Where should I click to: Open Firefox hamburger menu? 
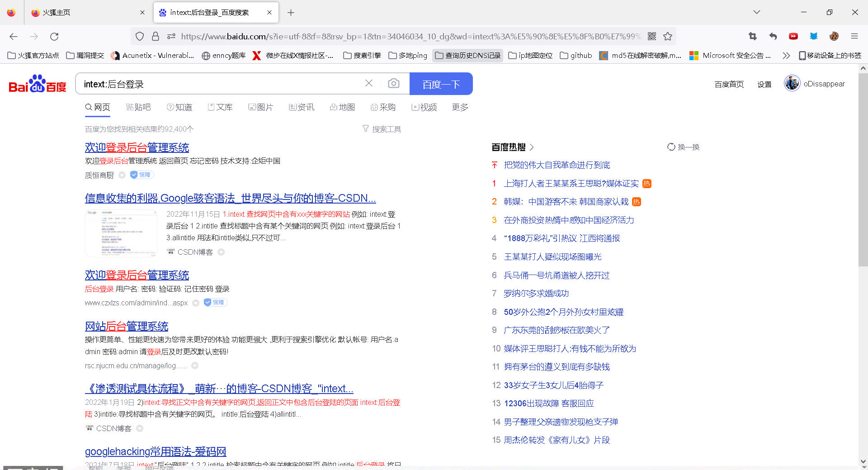point(855,36)
